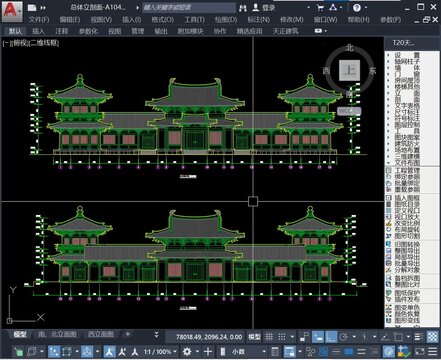Click the ribbon minimize toggle icon after 天正建筑
The width and height of the screenshot is (441, 360).
318,31
